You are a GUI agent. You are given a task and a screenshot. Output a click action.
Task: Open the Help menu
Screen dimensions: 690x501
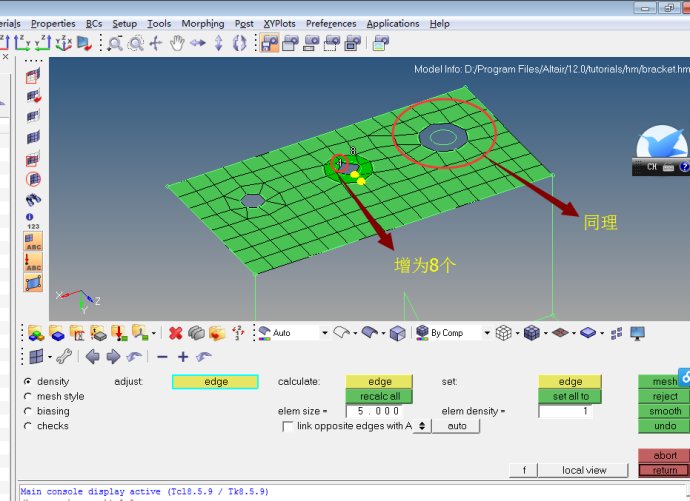(440, 24)
